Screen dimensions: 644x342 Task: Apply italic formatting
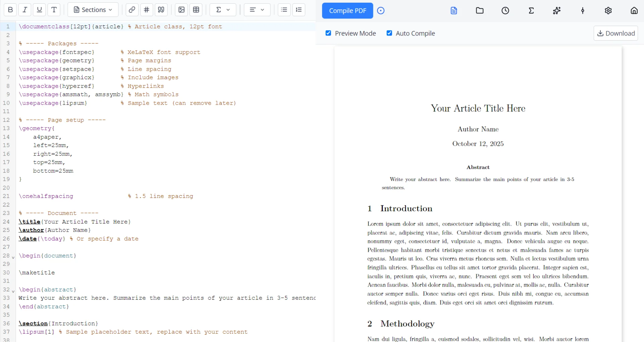[x=25, y=10]
